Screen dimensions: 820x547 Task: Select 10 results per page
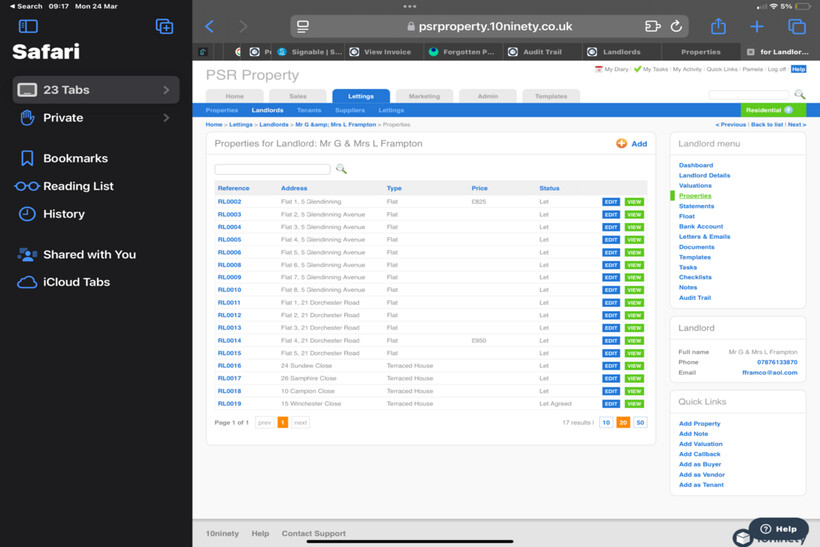(606, 423)
